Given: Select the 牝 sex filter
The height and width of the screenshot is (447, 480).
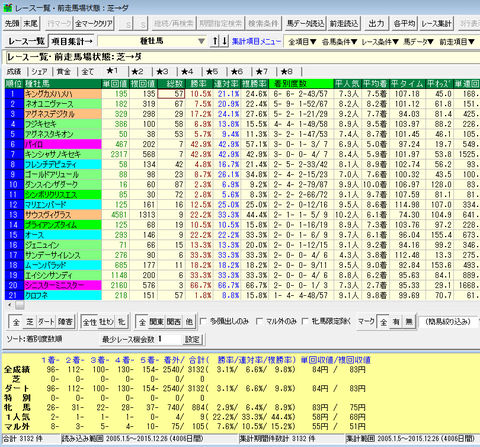Looking at the screenshot, I should [x=121, y=322].
